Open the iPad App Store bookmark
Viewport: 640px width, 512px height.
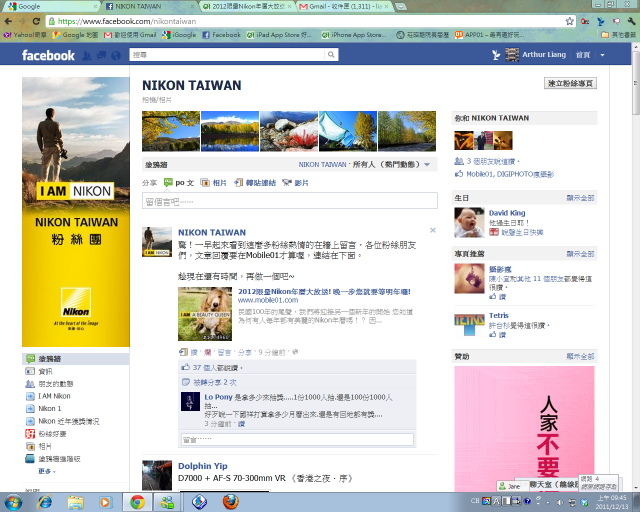point(279,35)
